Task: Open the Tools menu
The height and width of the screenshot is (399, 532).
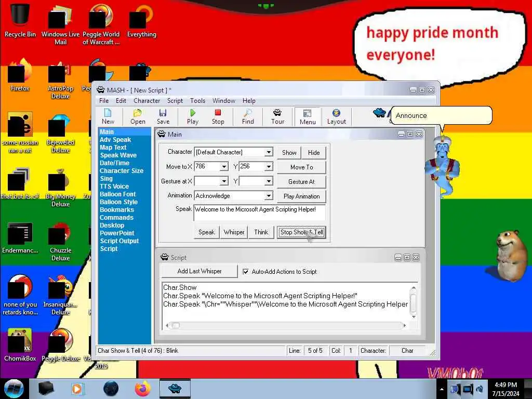Action: click(x=197, y=101)
